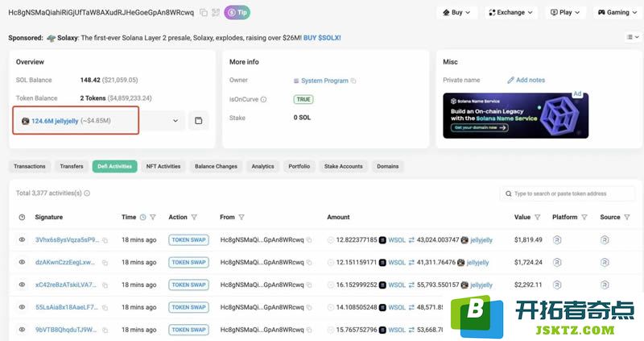Copy the 3Vhx6s8ys signature
644x341 pixels.
(105, 240)
